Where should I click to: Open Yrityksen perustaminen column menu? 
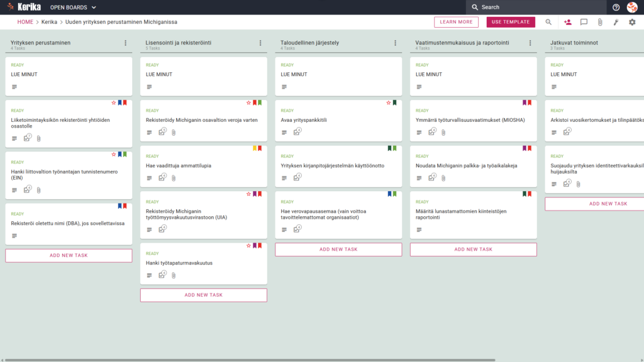[x=126, y=43]
